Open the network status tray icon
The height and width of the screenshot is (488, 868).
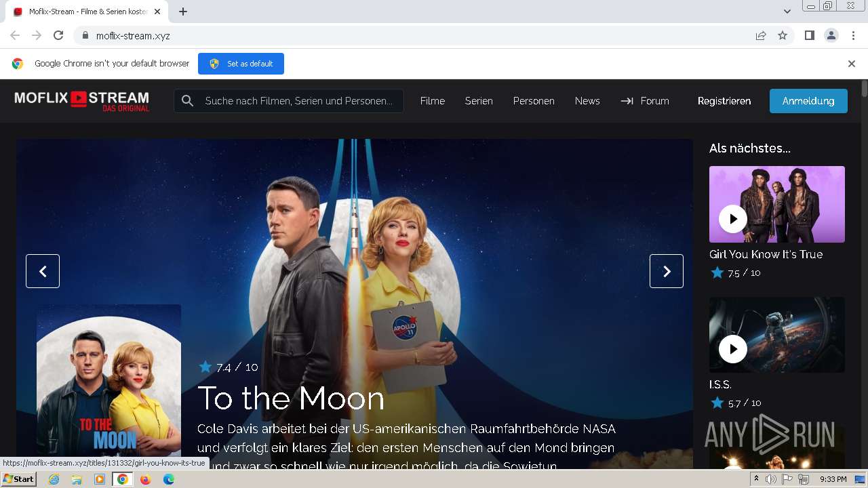pyautogui.click(x=804, y=479)
